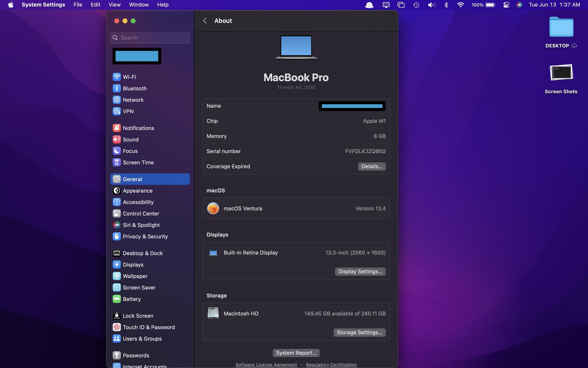Screen dimensions: 588x368
Task: Click the screen mirroring menu bar icon
Action: (x=386, y=5)
